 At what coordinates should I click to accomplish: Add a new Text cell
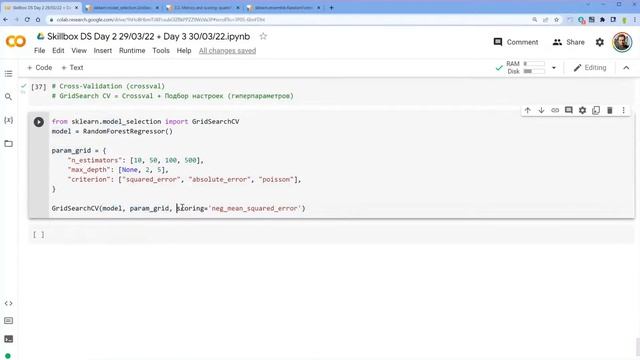click(72, 68)
